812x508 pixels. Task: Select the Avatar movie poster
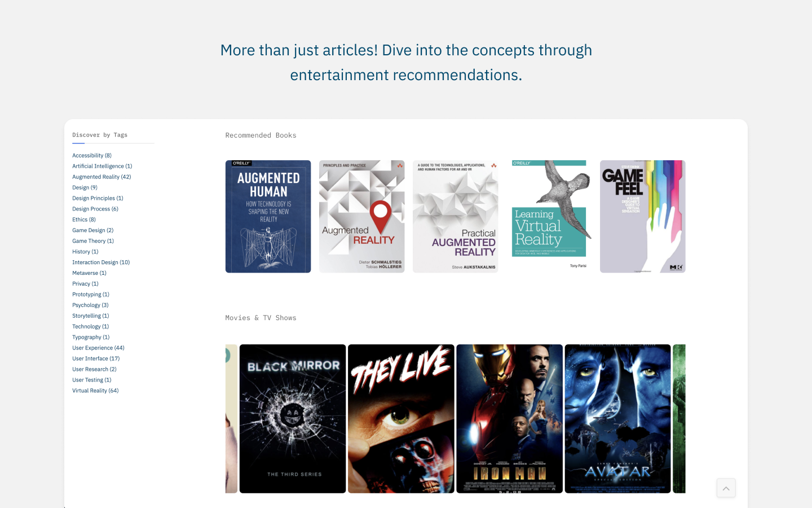click(x=618, y=419)
